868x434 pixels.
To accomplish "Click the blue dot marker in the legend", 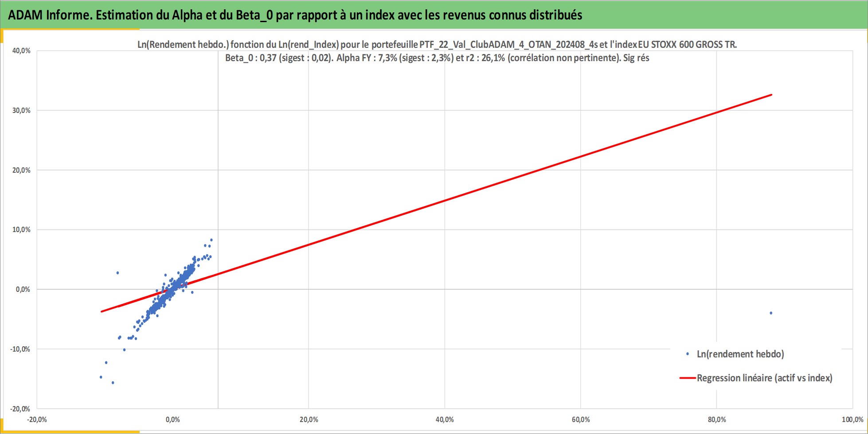I will click(x=688, y=354).
